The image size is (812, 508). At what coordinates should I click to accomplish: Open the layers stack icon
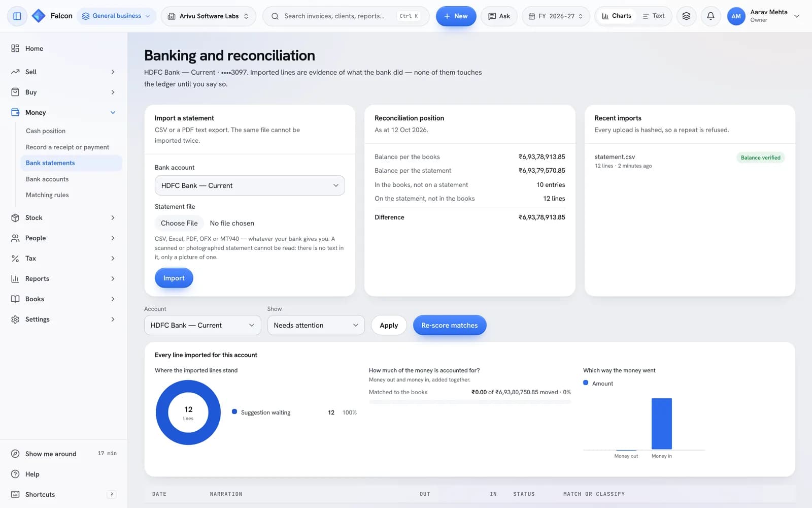point(686,16)
